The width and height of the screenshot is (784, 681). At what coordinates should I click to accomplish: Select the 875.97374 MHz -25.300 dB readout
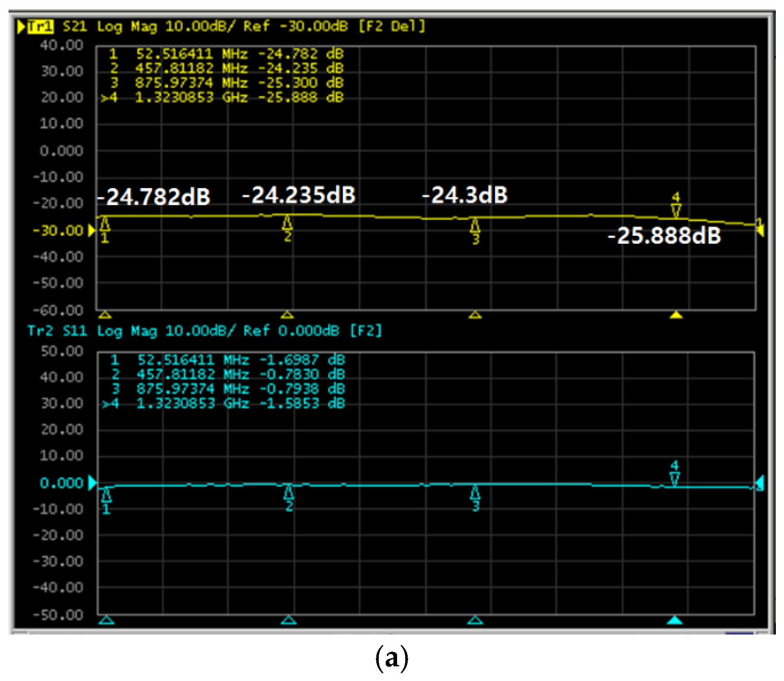pyautogui.click(x=227, y=83)
